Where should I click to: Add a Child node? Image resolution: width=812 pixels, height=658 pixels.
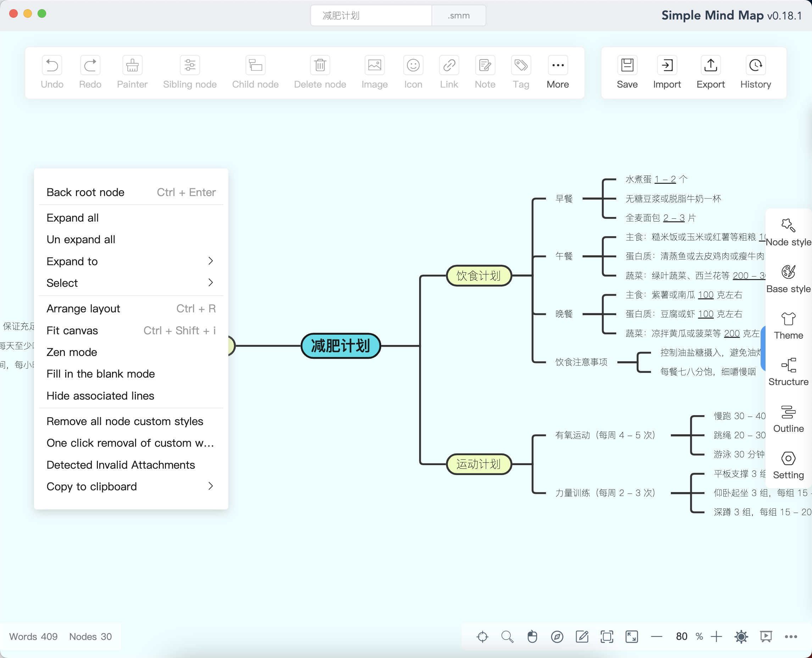click(x=255, y=72)
